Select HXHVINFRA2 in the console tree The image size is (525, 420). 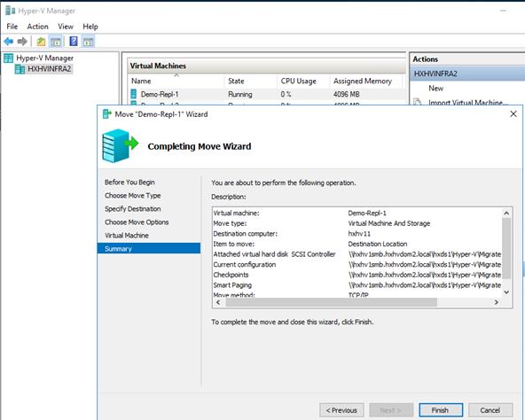(50, 69)
